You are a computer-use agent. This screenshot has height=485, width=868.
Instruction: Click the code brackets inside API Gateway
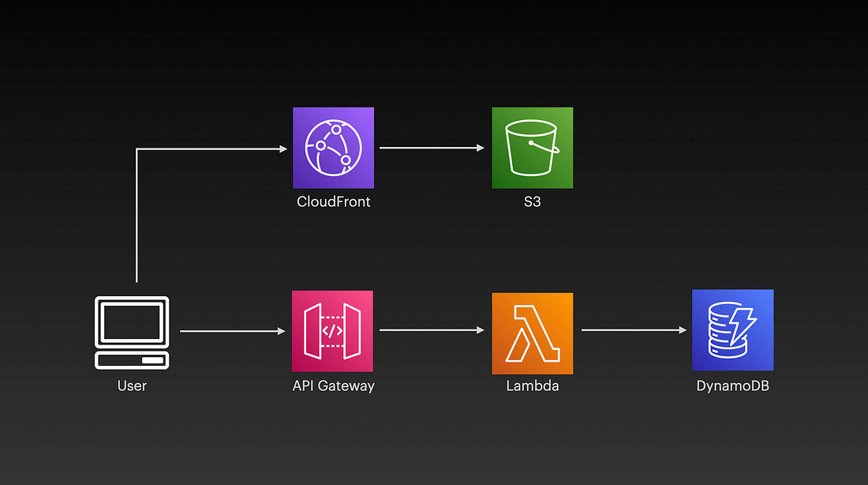click(333, 332)
